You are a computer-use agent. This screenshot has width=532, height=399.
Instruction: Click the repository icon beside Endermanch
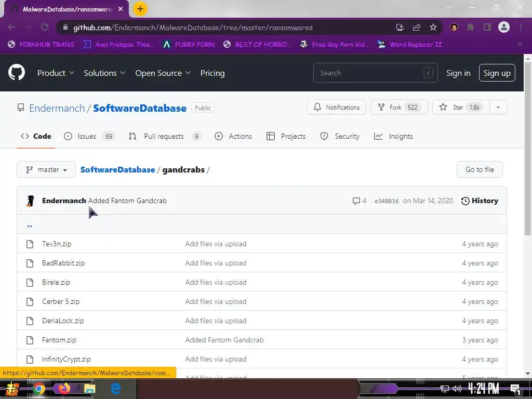(21, 108)
